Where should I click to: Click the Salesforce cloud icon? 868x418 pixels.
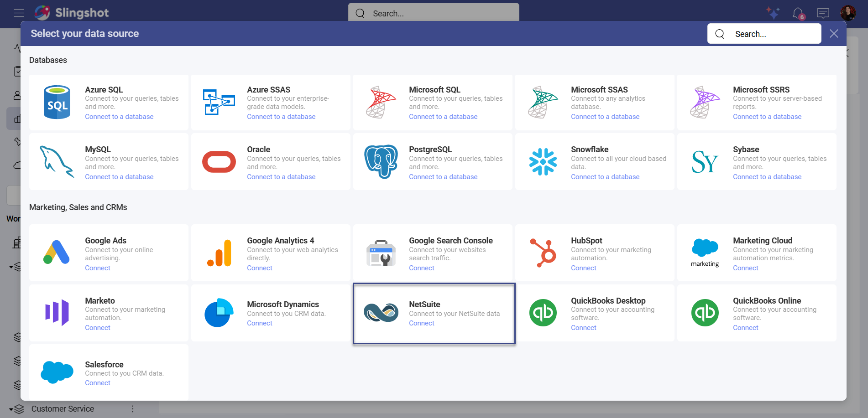click(57, 372)
